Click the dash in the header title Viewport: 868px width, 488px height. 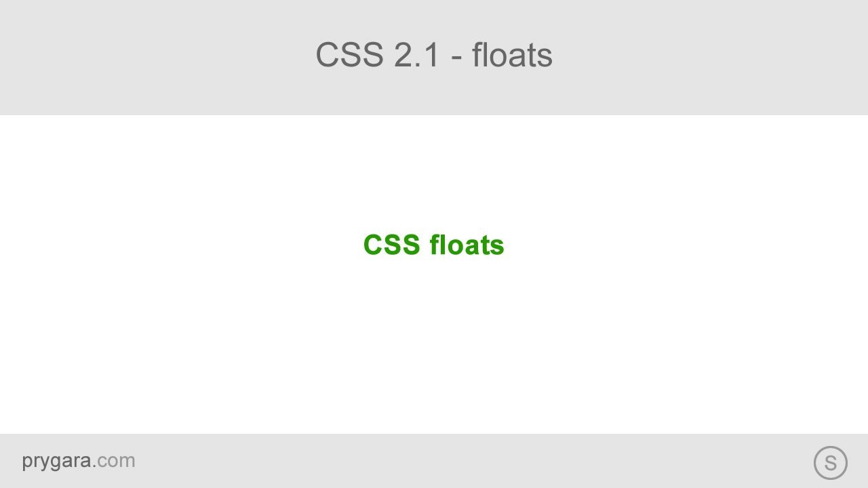coord(456,57)
